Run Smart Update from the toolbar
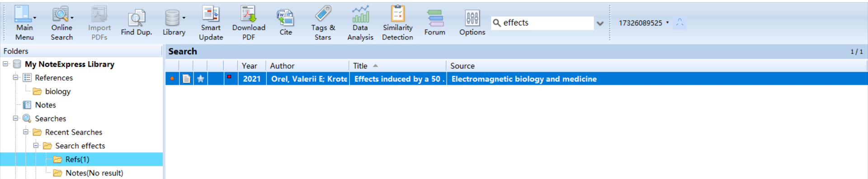Screen dimensions: 868x179 click(x=211, y=14)
